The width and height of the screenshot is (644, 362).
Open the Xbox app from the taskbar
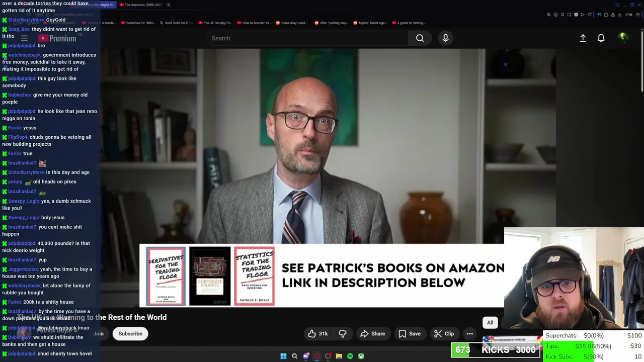pyautogui.click(x=361, y=356)
